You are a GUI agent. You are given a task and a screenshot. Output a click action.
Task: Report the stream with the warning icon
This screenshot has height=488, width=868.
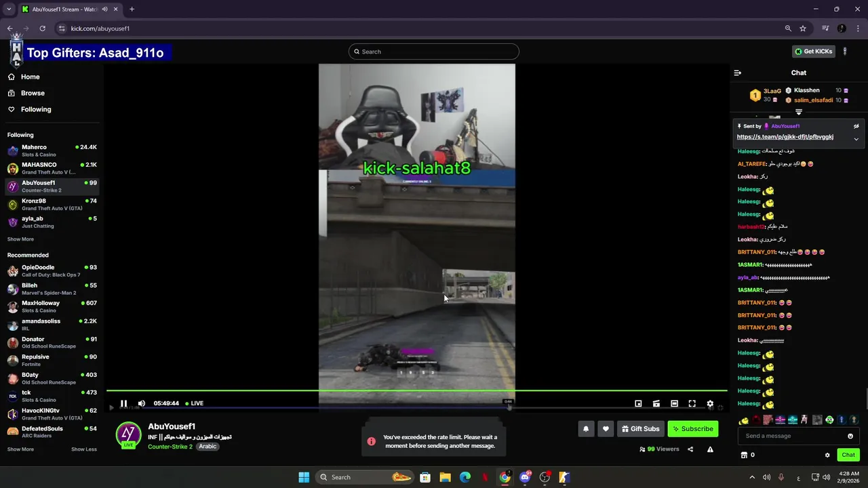coord(710,449)
